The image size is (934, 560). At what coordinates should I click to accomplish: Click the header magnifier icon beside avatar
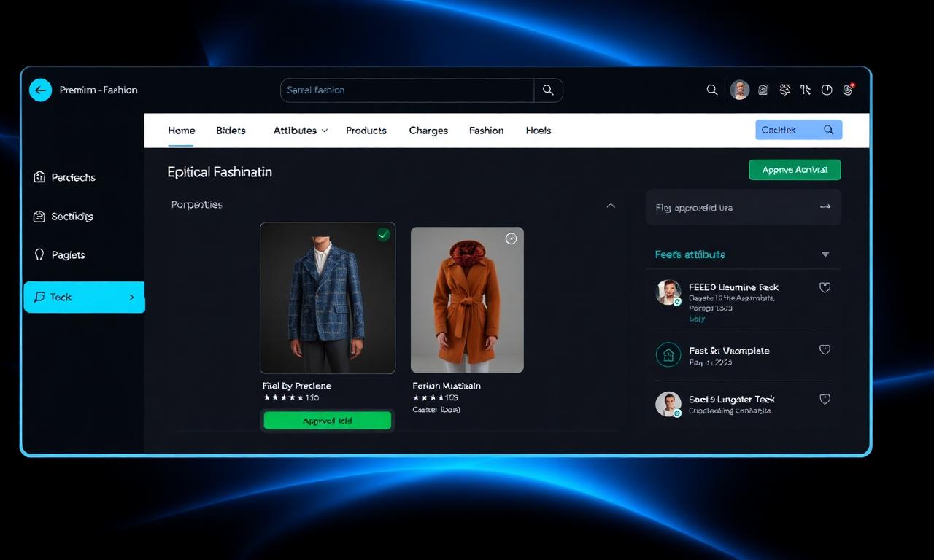[x=712, y=90]
